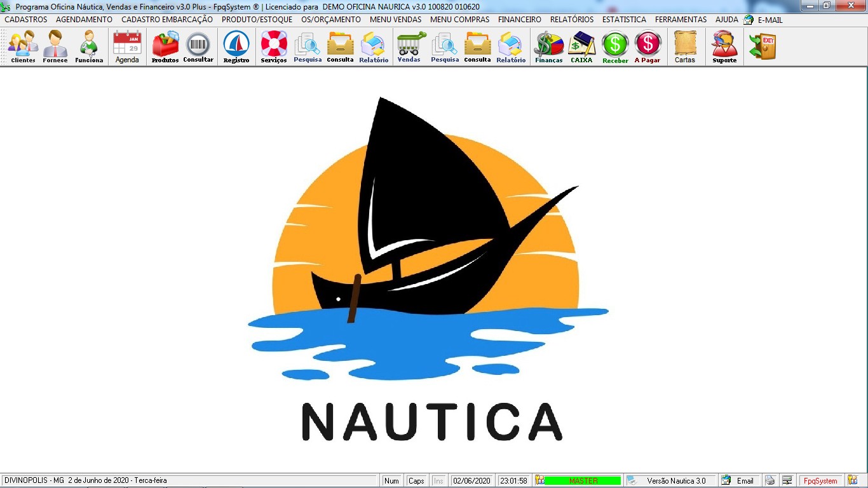868x488 pixels.
Task: Open the ESTATISTICA menu
Action: pos(625,20)
